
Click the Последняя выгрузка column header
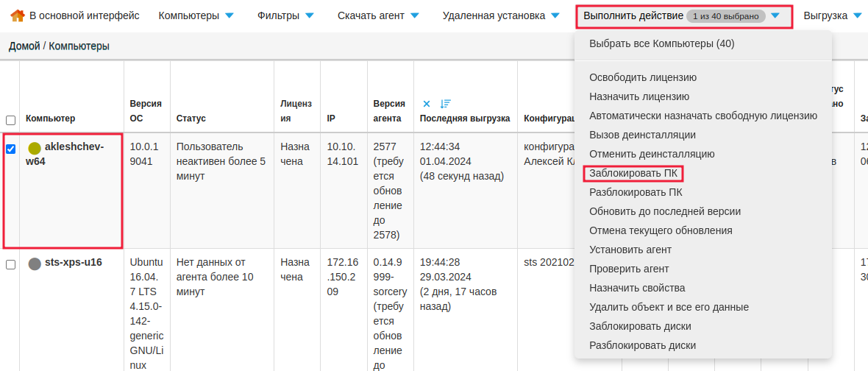(x=464, y=119)
